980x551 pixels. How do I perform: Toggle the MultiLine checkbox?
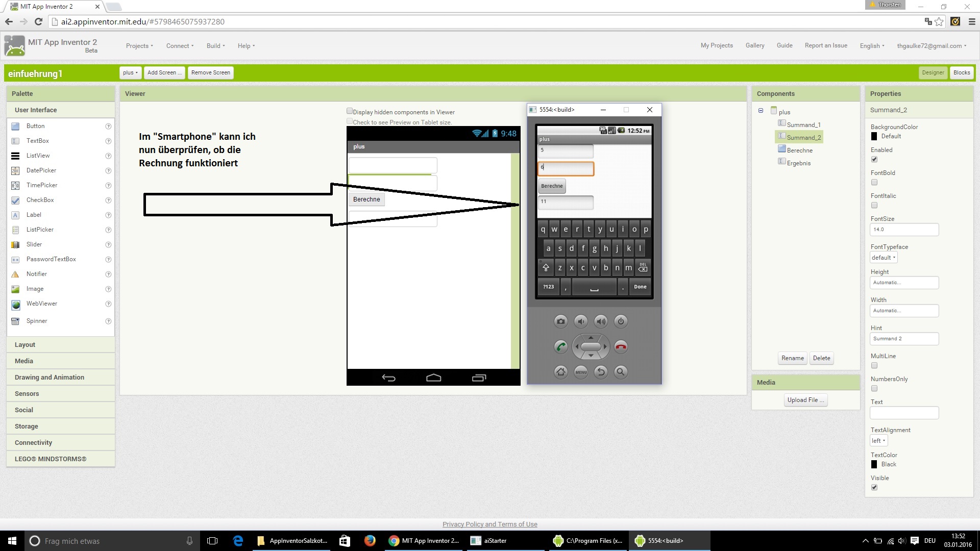pos(874,365)
